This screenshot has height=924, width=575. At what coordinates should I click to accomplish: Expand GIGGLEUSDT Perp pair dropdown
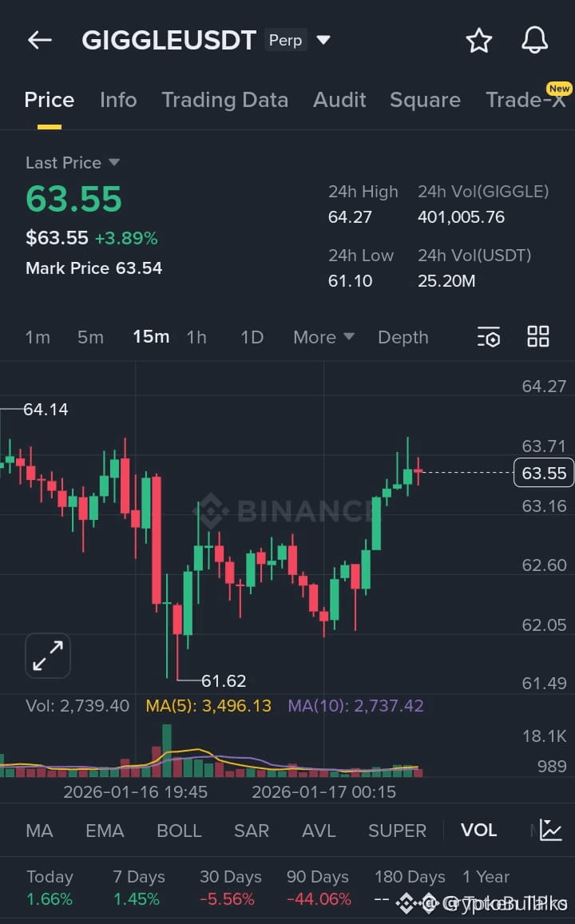pyautogui.click(x=323, y=40)
